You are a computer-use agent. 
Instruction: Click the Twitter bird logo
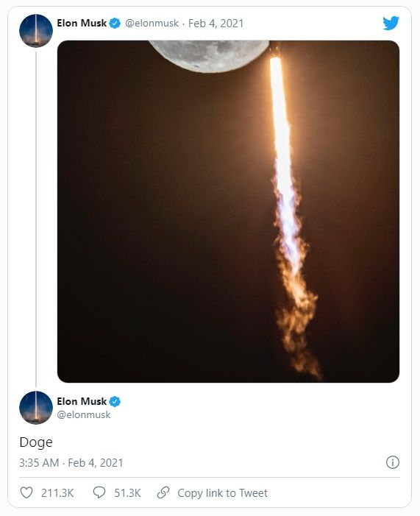tap(391, 23)
